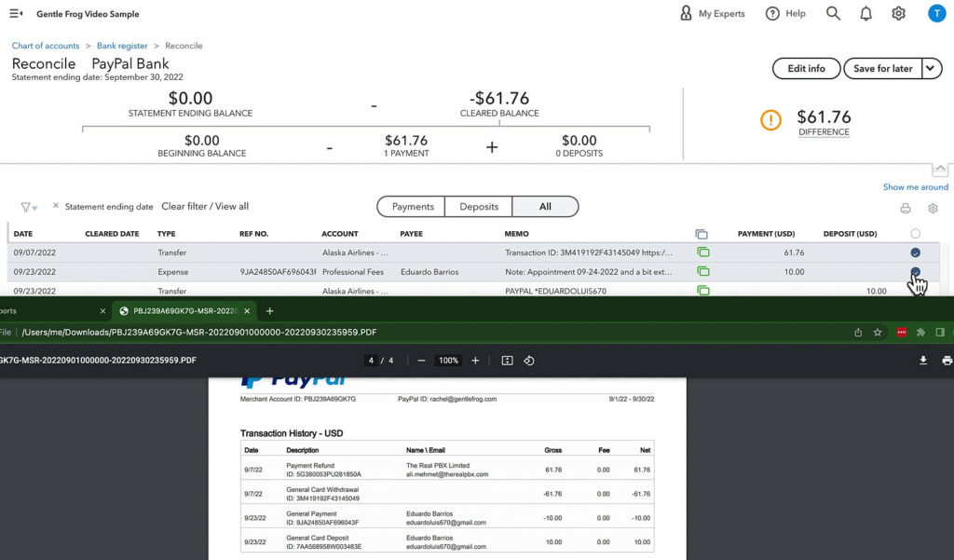Deselect the checkmark on the 09/07/2022 Transfer row
This screenshot has height=560, width=954.
click(915, 252)
